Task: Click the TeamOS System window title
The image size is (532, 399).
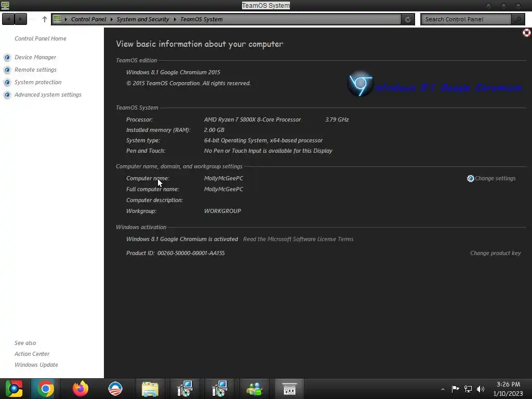Action: pyautogui.click(x=265, y=5)
